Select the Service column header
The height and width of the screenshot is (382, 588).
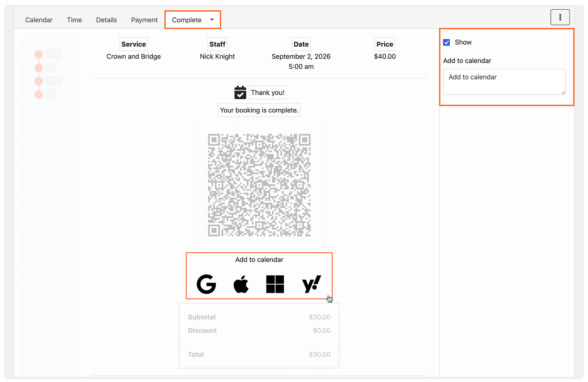point(134,44)
